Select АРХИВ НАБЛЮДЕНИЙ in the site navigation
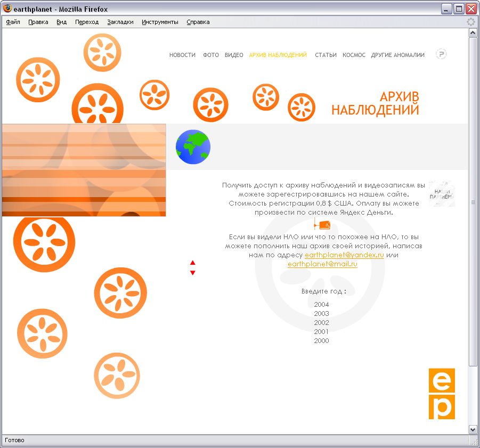Screen dimensions: 480x448 [x=278, y=55]
